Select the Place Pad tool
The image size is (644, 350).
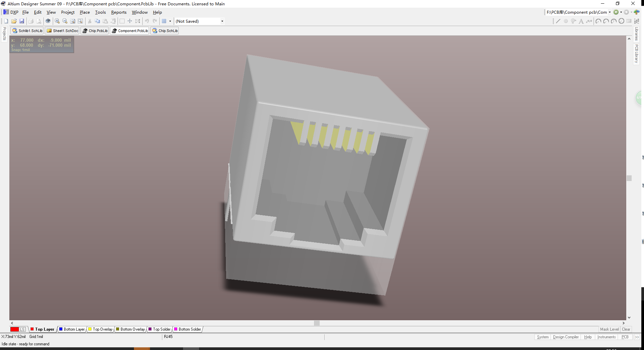566,21
